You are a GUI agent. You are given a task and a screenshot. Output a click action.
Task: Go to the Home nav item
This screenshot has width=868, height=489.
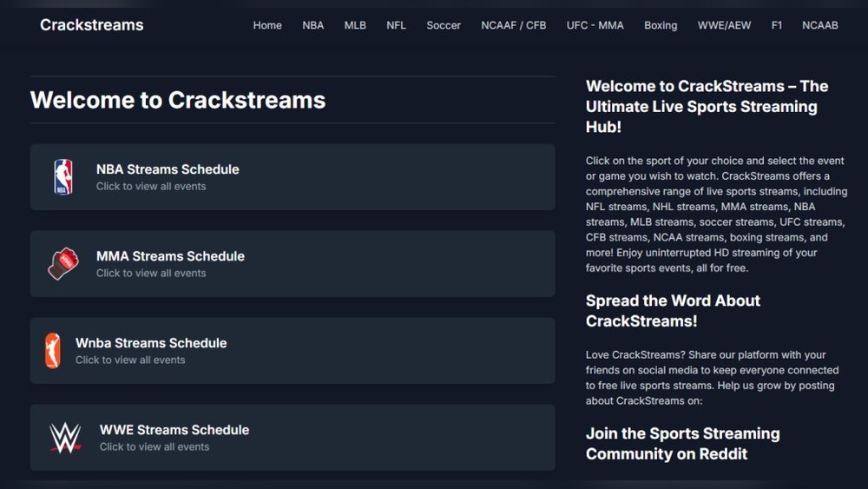(267, 25)
